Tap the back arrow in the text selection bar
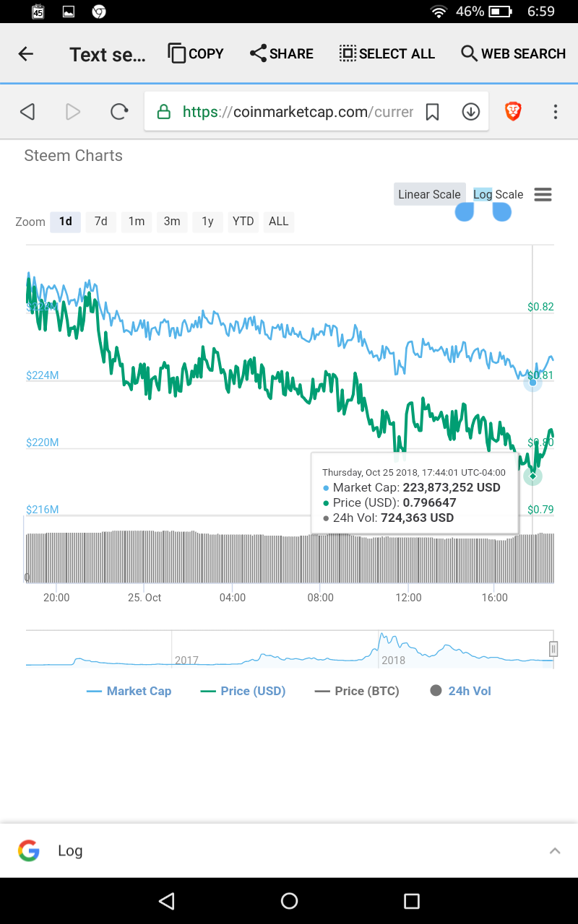This screenshot has width=578, height=924. tap(26, 54)
